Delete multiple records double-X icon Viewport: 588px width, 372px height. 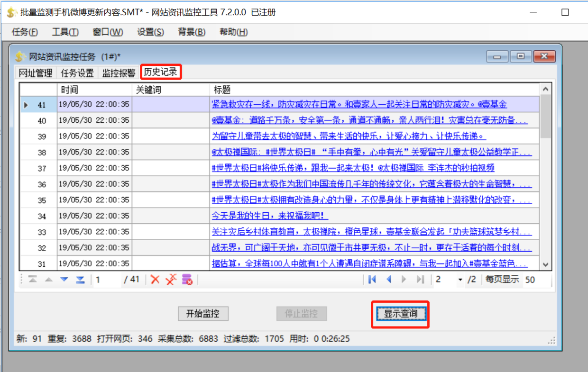(171, 280)
